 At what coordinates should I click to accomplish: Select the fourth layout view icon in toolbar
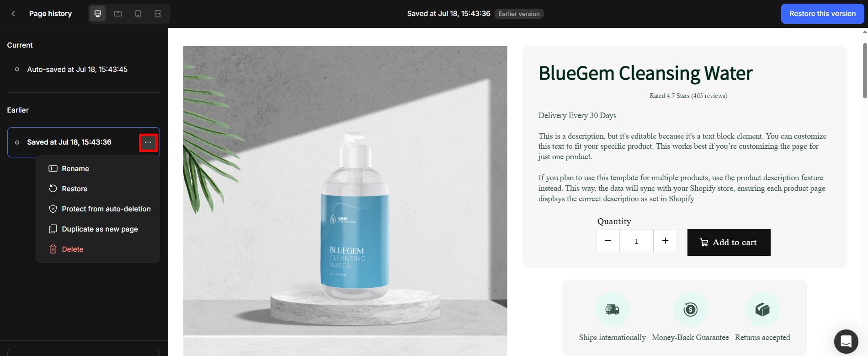[x=158, y=14]
